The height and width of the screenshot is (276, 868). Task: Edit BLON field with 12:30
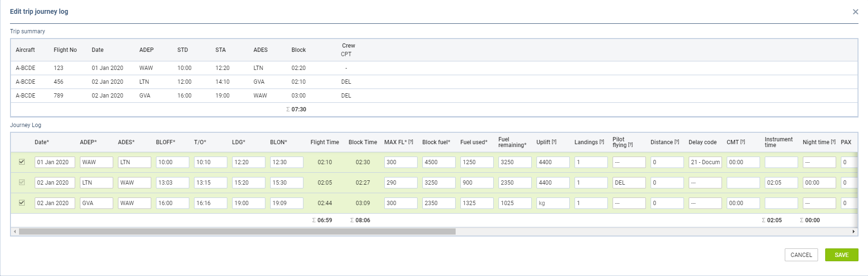(286, 162)
